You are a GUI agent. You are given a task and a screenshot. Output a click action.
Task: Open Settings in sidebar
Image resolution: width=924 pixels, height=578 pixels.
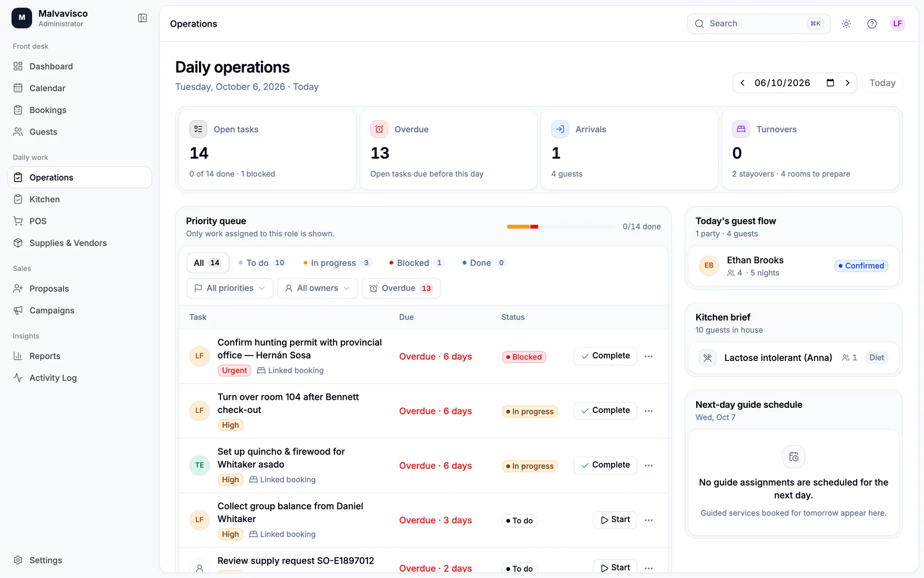click(79, 560)
